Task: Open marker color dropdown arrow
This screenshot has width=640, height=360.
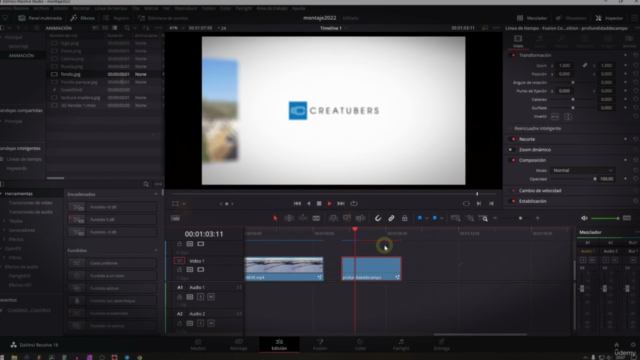Action: pyautogui.click(x=442, y=218)
